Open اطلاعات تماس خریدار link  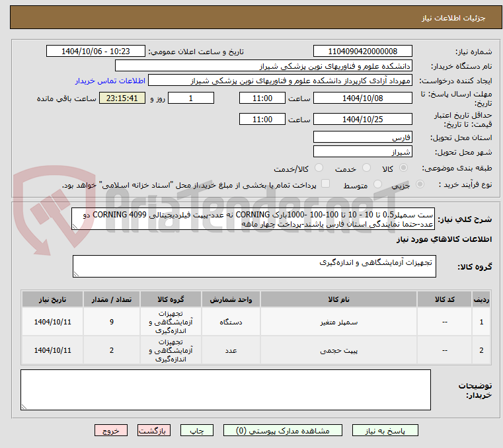click(110, 81)
